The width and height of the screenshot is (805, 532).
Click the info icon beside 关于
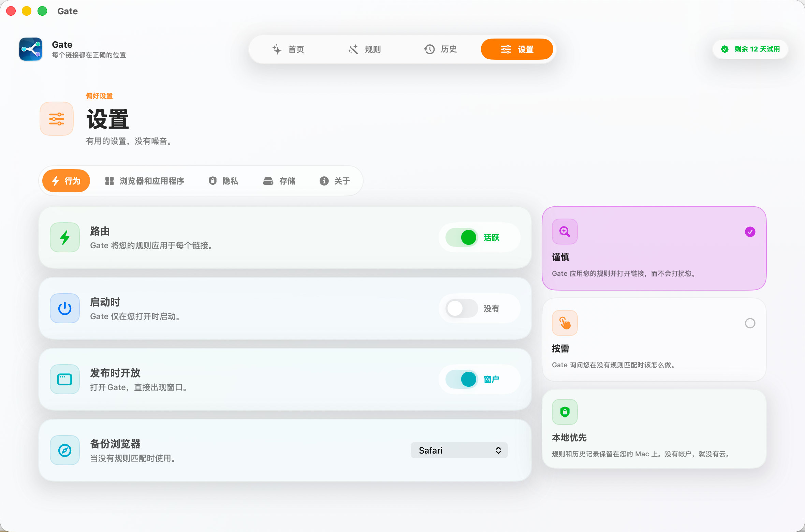[x=324, y=181]
